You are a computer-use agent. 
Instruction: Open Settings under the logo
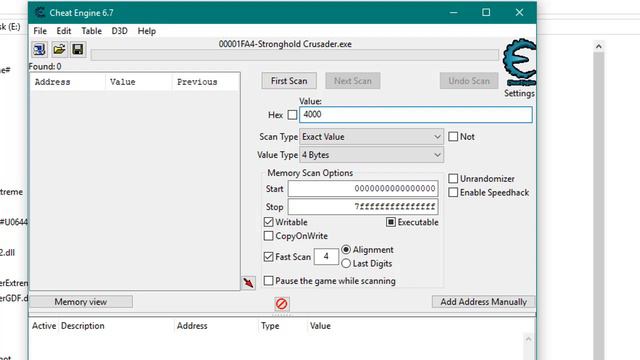519,93
